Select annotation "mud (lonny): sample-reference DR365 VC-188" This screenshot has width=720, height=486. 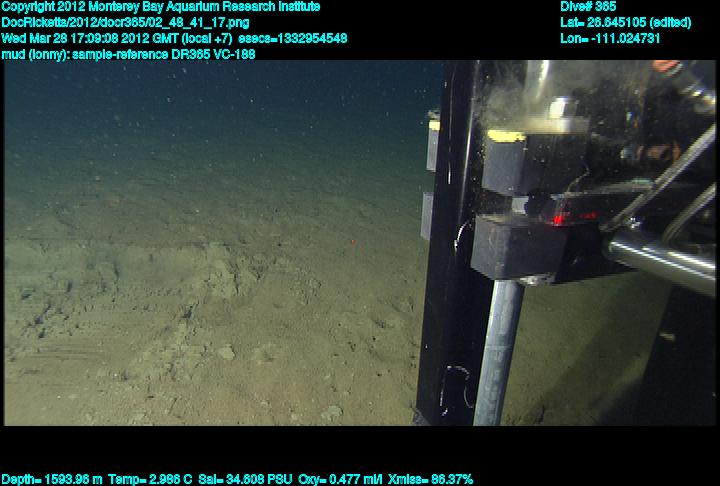(x=128, y=54)
